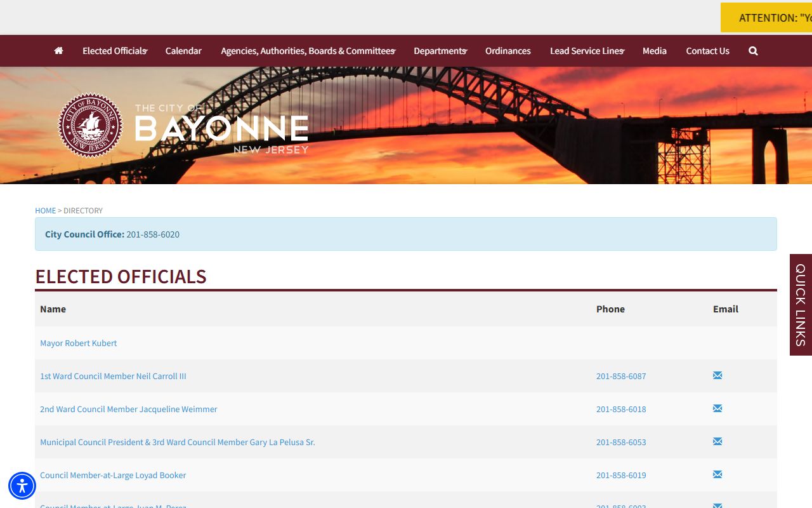Screen dimensions: 812x508
Task: Open 2nd Ward Council Member Jacqueline Weimmer link
Action: pos(129,409)
